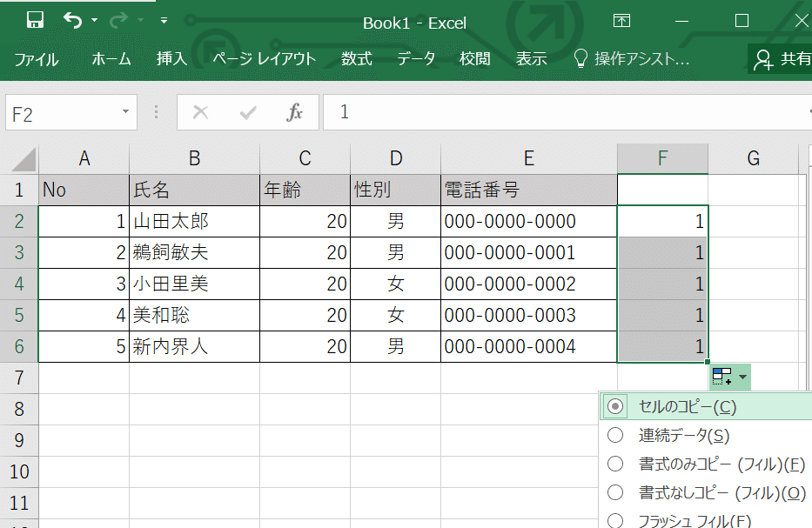The image size is (812, 528).
Task: Click the Enter checkmark icon in formula bar
Action: point(247,112)
